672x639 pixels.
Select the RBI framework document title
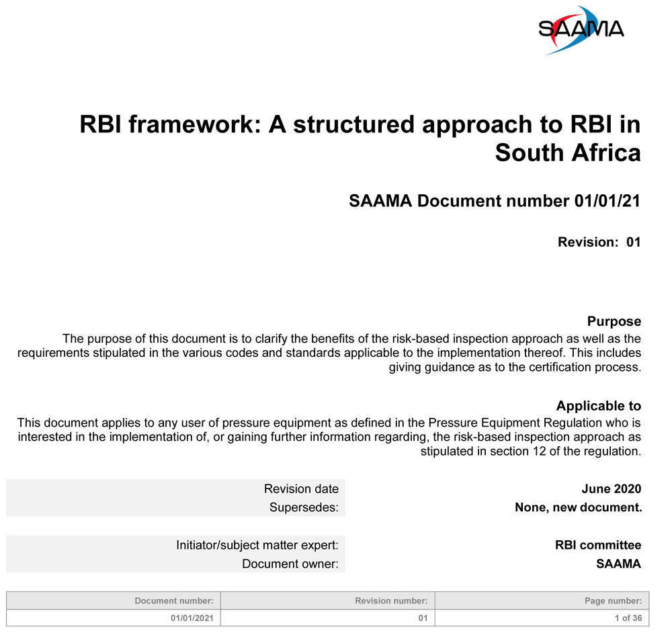tap(360, 138)
